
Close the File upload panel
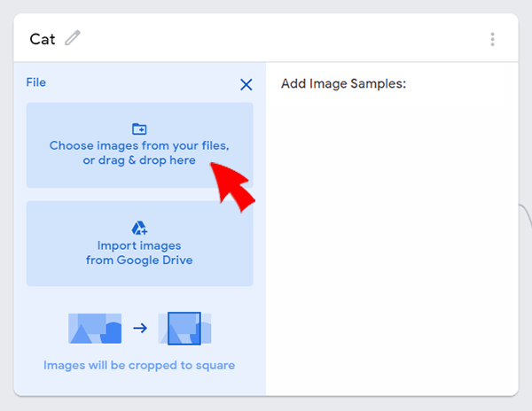point(246,85)
